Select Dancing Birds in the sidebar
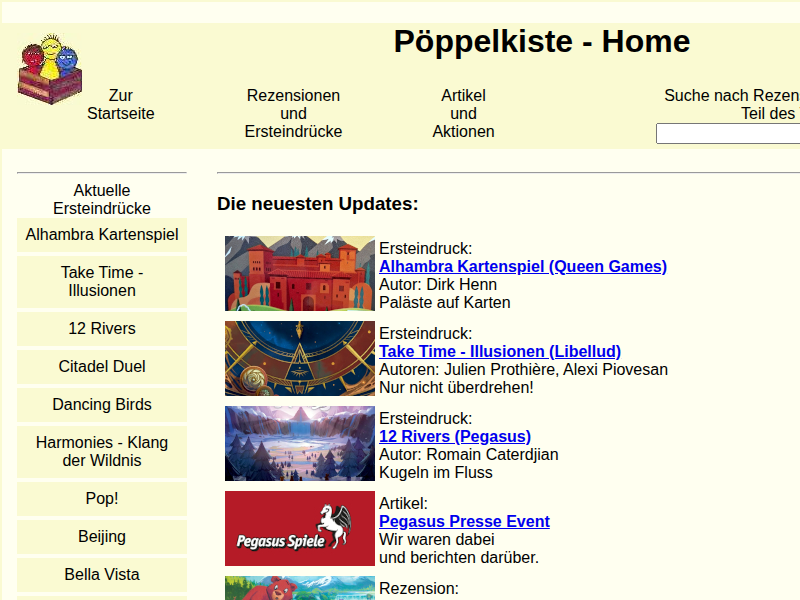Image resolution: width=800 pixels, height=600 pixels. point(102,405)
